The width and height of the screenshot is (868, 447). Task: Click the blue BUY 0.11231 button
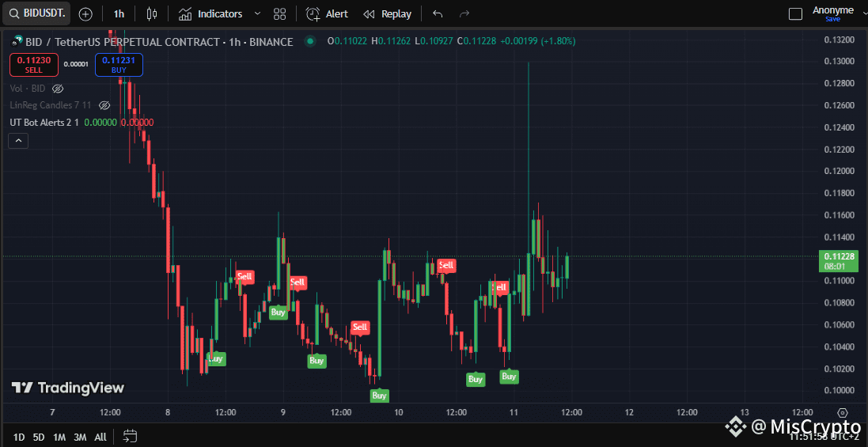(x=119, y=65)
